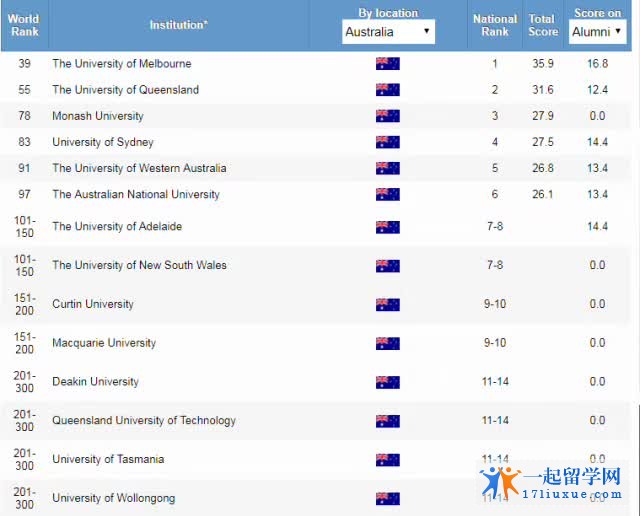Screen dimensions: 640x516
Task: Click the Total Score column header
Action: pyautogui.click(x=543, y=25)
